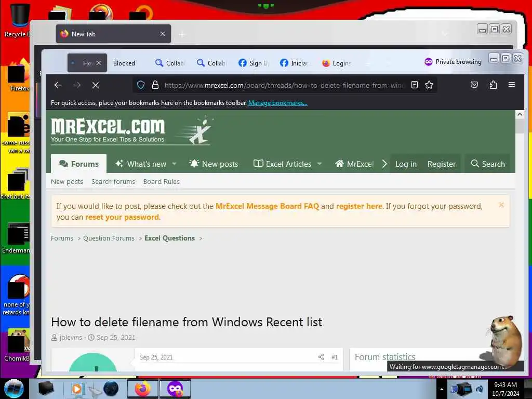Click the reset your password link

(x=122, y=217)
